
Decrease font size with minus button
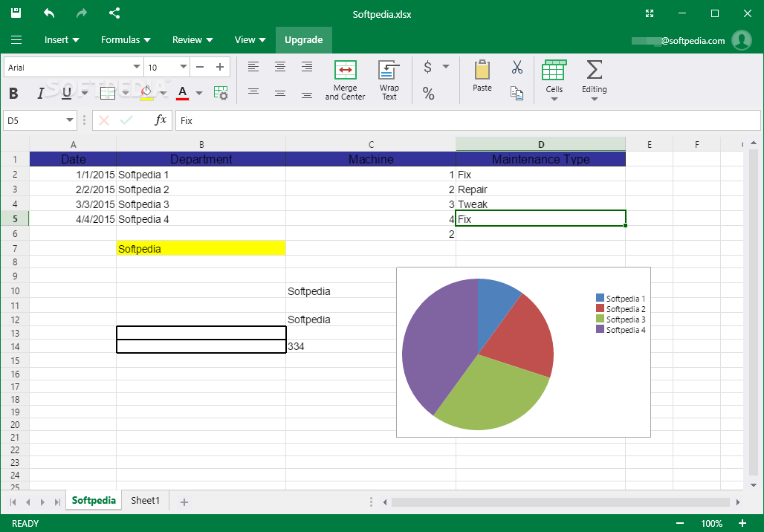[200, 67]
